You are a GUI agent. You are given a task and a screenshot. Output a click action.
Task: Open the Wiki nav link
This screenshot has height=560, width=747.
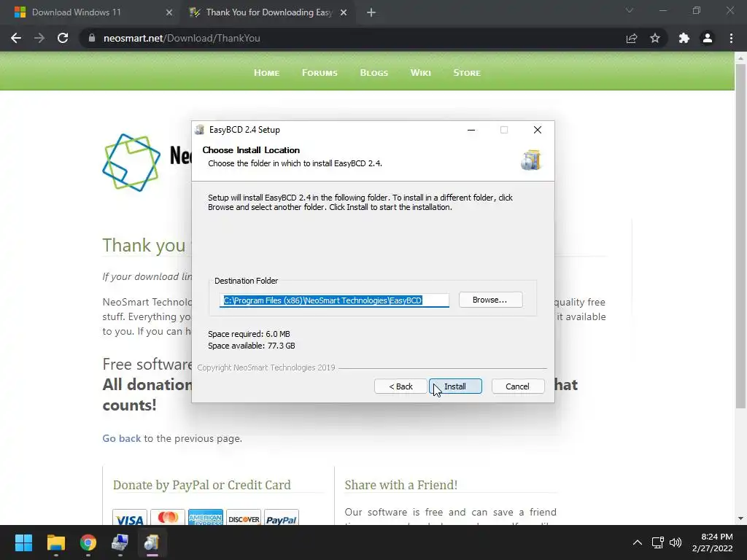[x=421, y=73]
